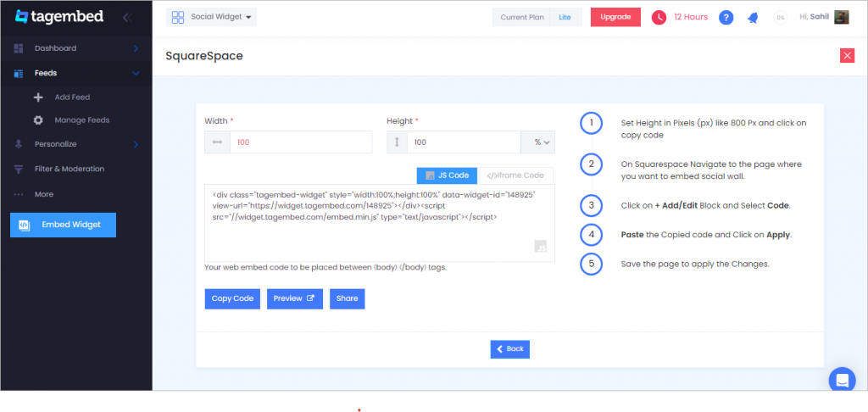Viewport: 868px width, 412px height.
Task: Close the SquareSpace panel with red X
Action: [847, 55]
